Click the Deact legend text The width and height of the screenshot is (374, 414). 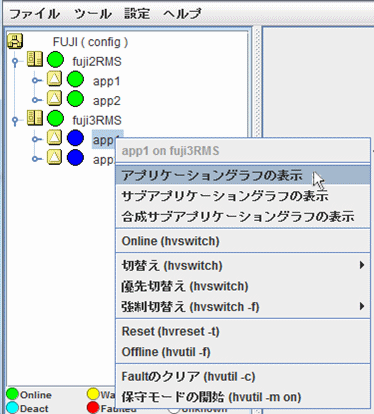tap(34, 409)
